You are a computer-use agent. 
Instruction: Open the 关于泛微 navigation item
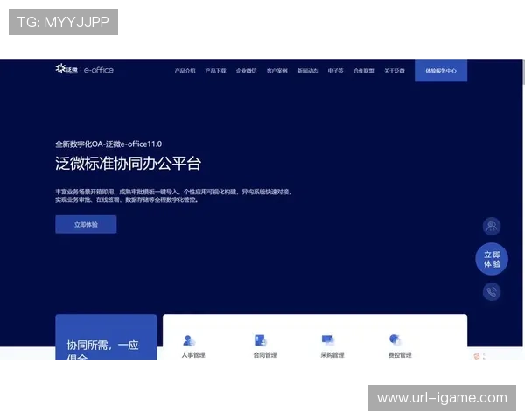point(395,71)
